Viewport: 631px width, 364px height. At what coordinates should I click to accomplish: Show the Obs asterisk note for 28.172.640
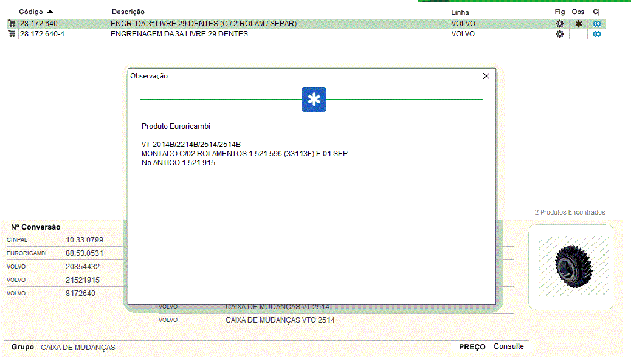[578, 24]
